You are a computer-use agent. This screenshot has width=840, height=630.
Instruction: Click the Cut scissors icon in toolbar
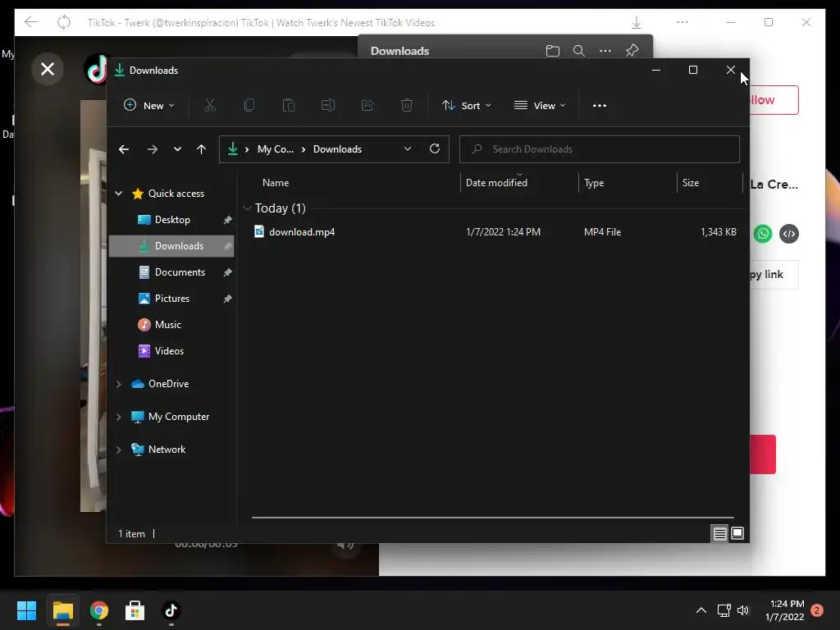point(209,106)
